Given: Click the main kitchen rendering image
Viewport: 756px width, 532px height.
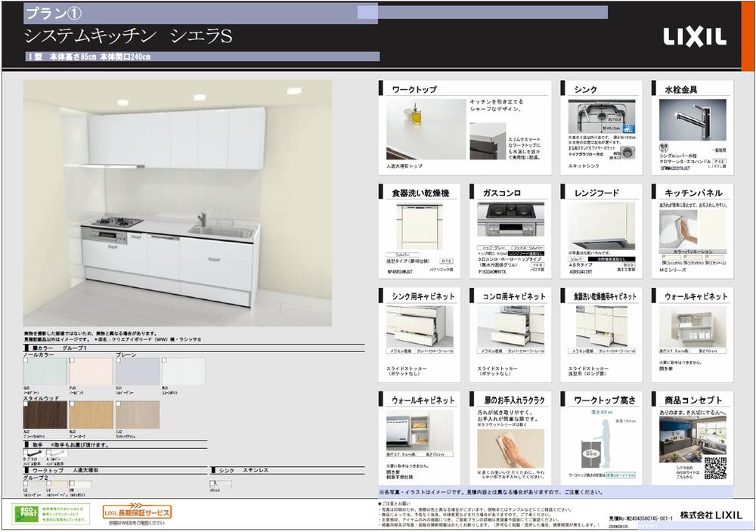Looking at the screenshot, I should click(x=178, y=203).
